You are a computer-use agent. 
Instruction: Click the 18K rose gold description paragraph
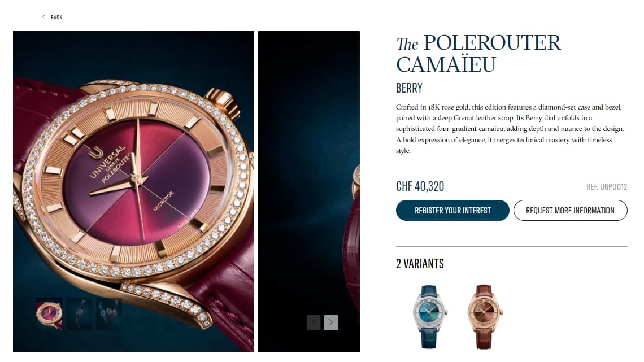pyautogui.click(x=510, y=129)
